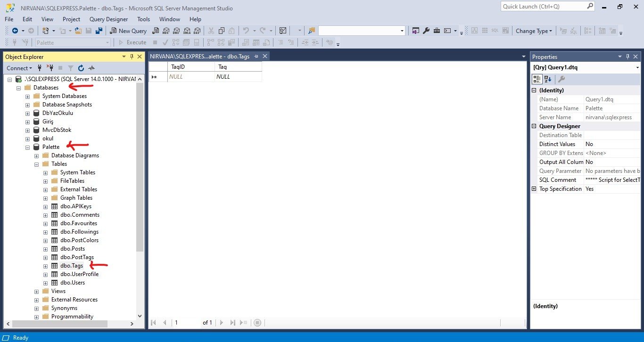Click the Activity Monitor toolbar icon
Viewport: 644px width, 342px height.
click(283, 31)
